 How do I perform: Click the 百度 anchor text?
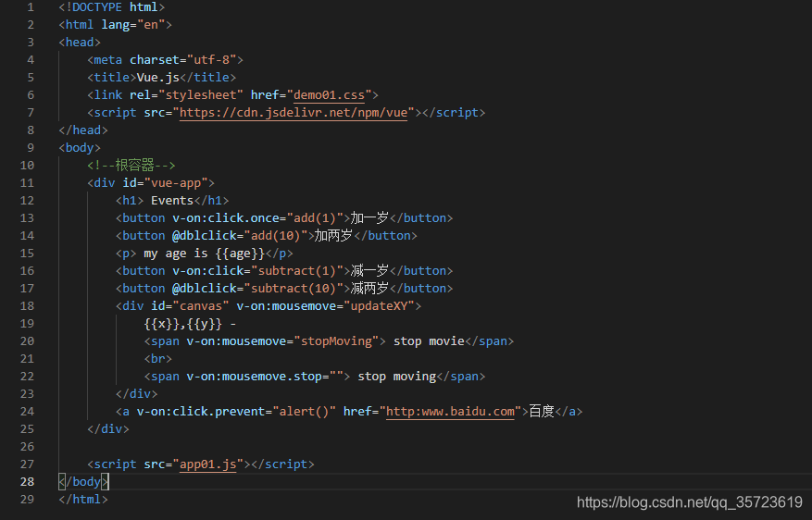click(541, 412)
